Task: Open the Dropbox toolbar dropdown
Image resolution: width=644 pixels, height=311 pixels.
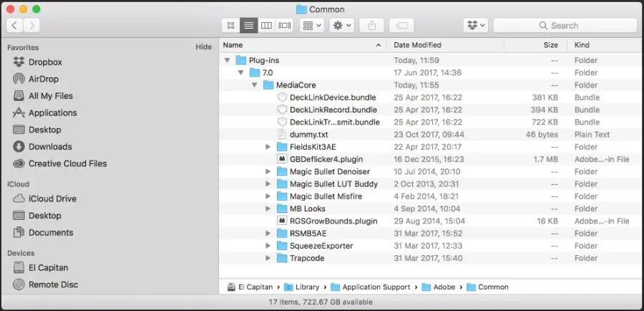Action: coord(476,26)
